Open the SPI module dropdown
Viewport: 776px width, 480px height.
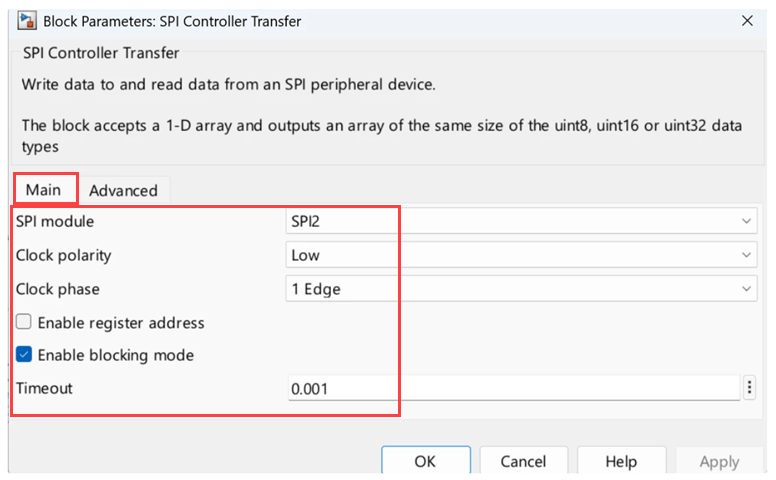(520, 221)
